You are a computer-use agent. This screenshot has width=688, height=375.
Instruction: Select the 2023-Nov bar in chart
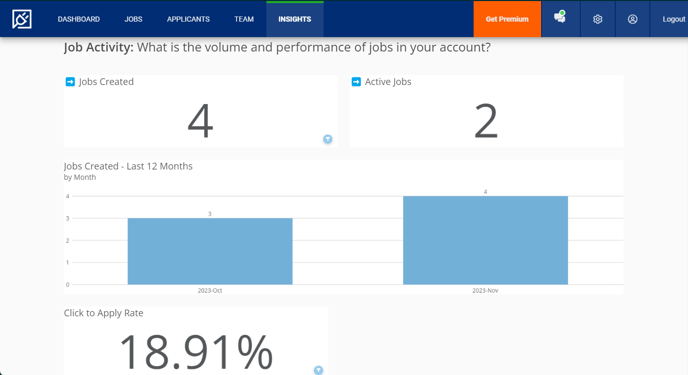point(485,240)
